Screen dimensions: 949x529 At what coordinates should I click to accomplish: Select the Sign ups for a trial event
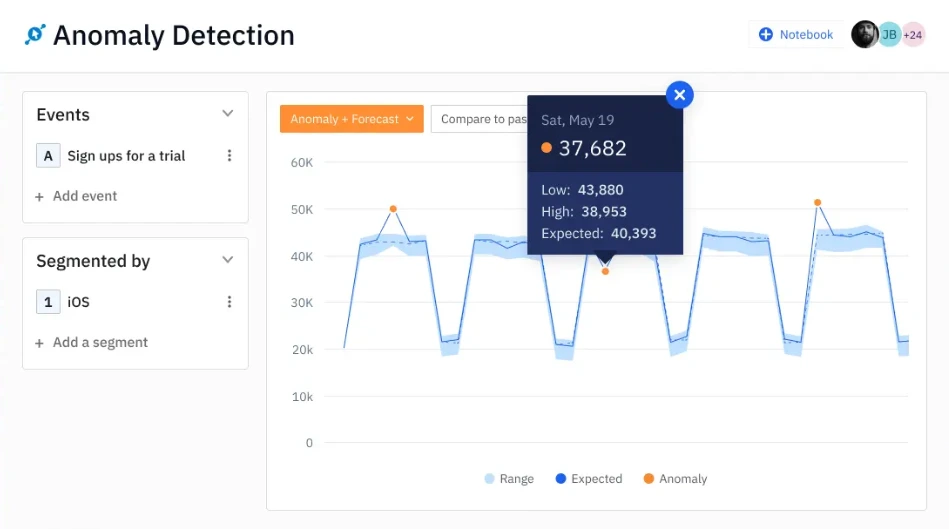coord(126,156)
